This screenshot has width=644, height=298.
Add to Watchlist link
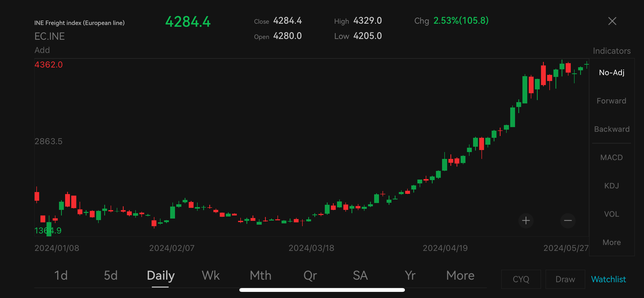click(x=608, y=279)
